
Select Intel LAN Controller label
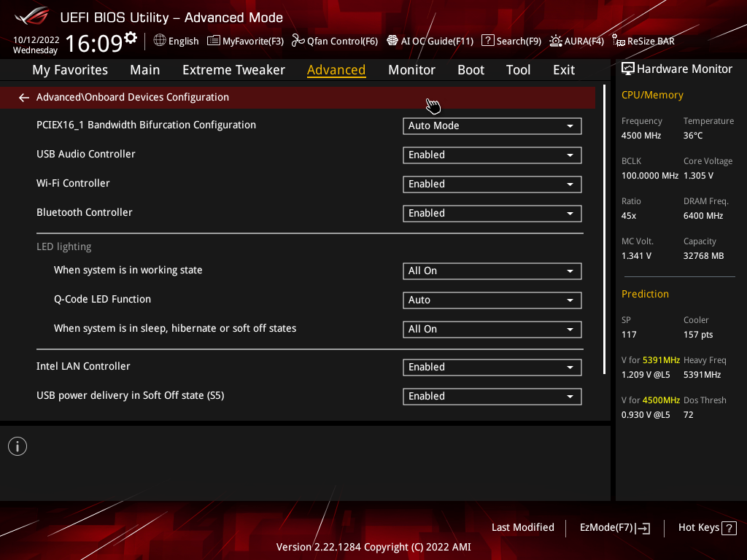[83, 366]
